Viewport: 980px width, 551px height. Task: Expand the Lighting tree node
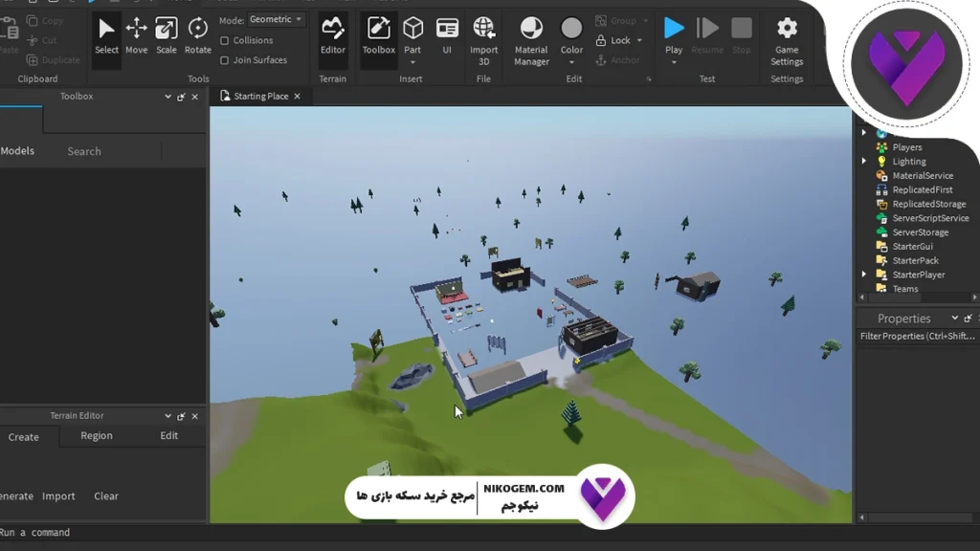864,161
